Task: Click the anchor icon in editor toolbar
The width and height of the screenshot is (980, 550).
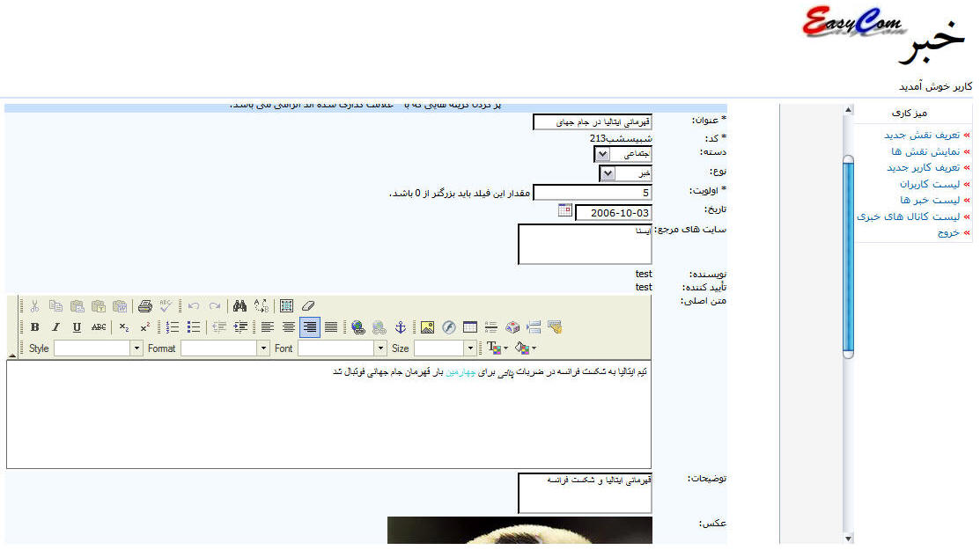Action: coord(400,327)
